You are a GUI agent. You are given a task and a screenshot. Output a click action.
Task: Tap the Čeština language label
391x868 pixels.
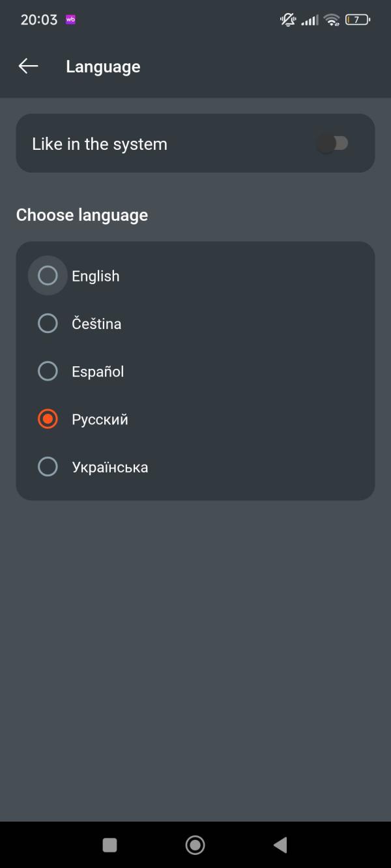96,323
